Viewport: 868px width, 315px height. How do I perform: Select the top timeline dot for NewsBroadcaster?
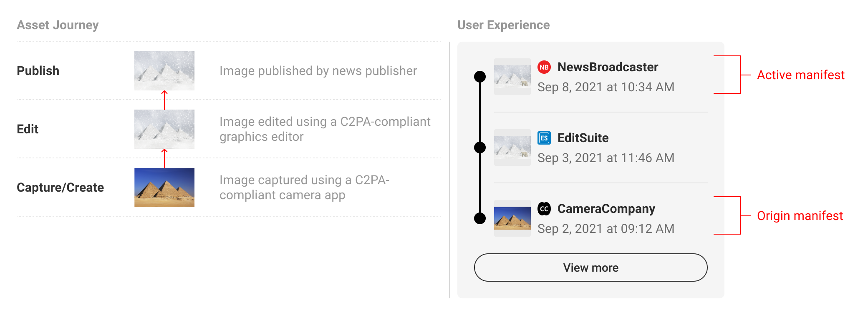click(x=480, y=77)
